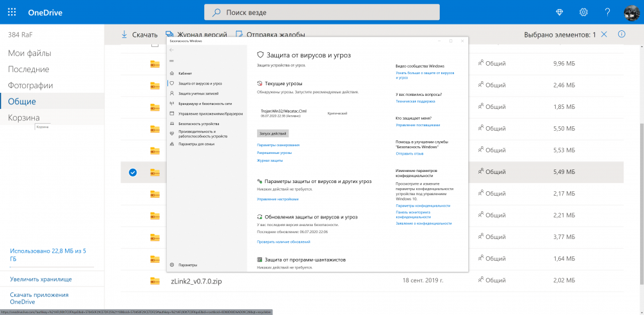This screenshot has height=315, width=644.
Task: Open the Журнал защиты link
Action: (270, 160)
